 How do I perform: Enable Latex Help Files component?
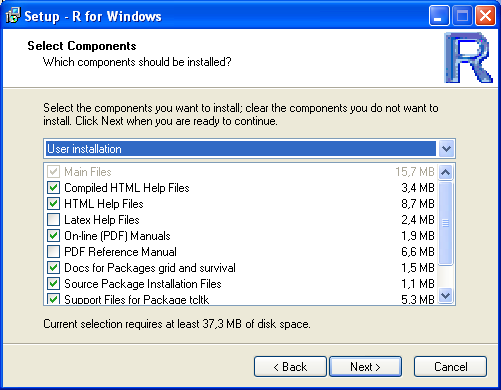(53, 220)
